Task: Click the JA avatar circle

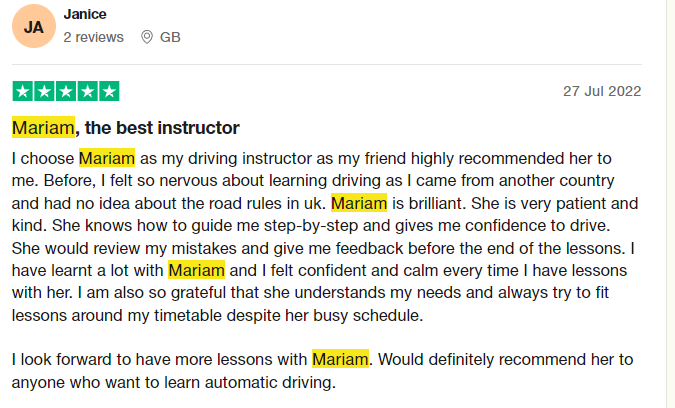Action: point(34,26)
